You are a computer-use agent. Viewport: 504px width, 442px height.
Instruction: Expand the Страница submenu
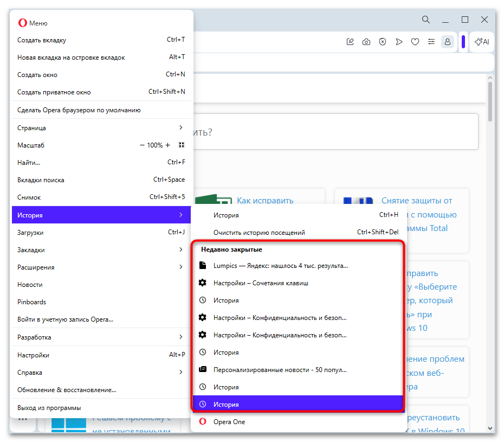[x=101, y=128]
